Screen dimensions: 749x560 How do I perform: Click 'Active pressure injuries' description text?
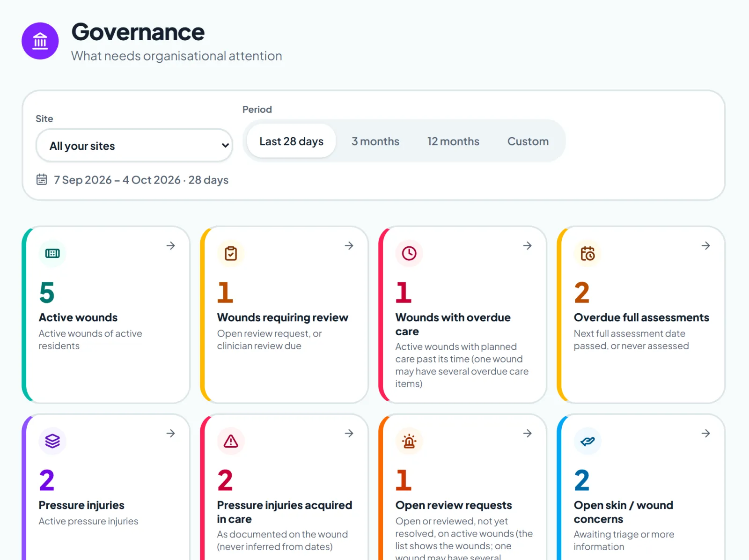coord(88,521)
